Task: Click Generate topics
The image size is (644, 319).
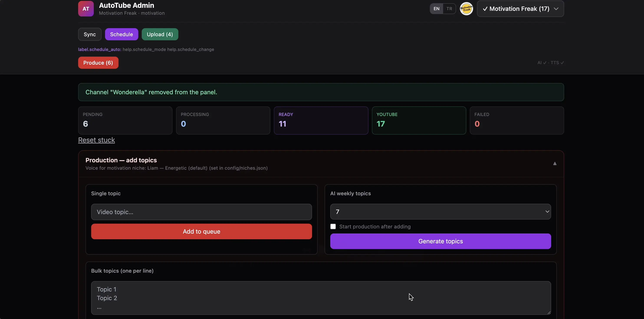Action: click(x=440, y=241)
